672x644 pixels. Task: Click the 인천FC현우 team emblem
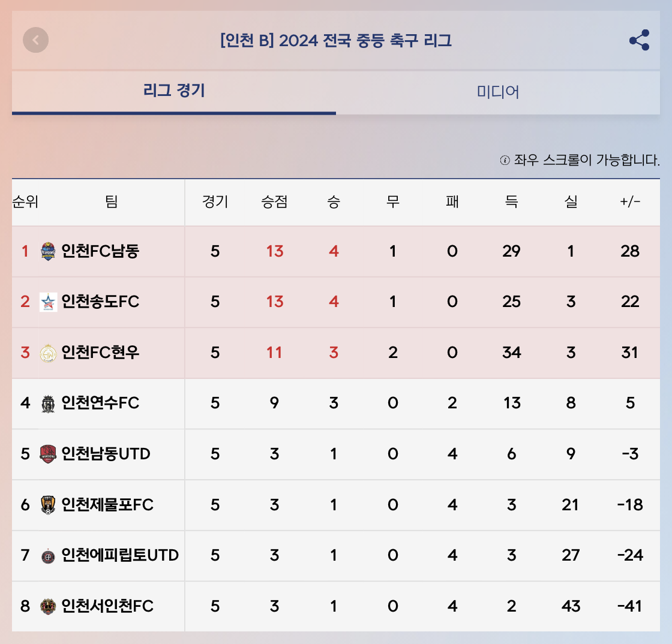point(48,353)
